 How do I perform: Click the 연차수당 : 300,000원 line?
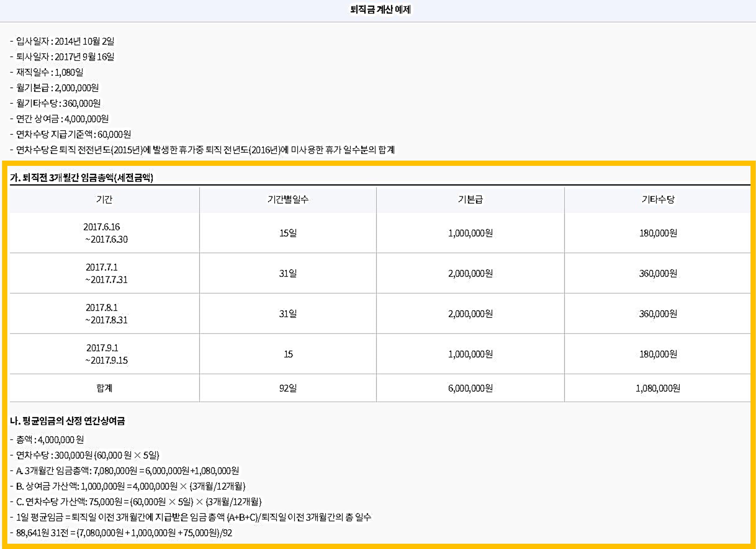(85, 455)
